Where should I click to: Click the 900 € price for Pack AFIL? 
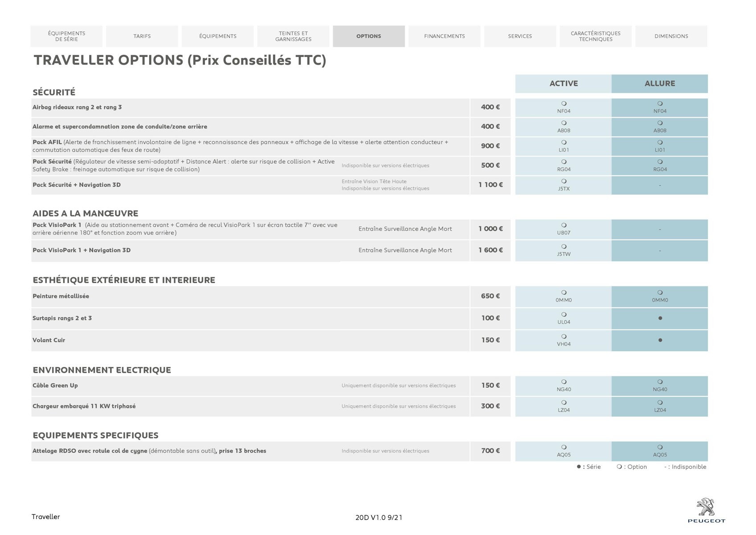pyautogui.click(x=490, y=146)
